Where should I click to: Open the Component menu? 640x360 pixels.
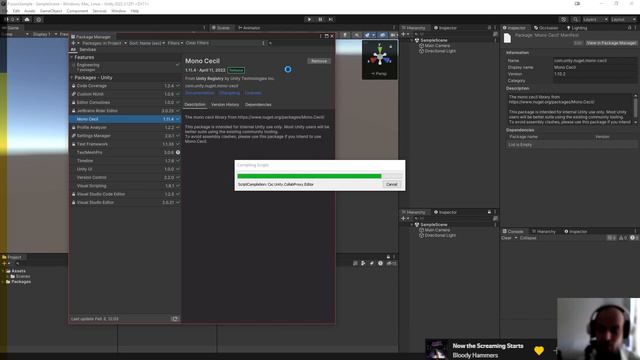[x=77, y=11]
